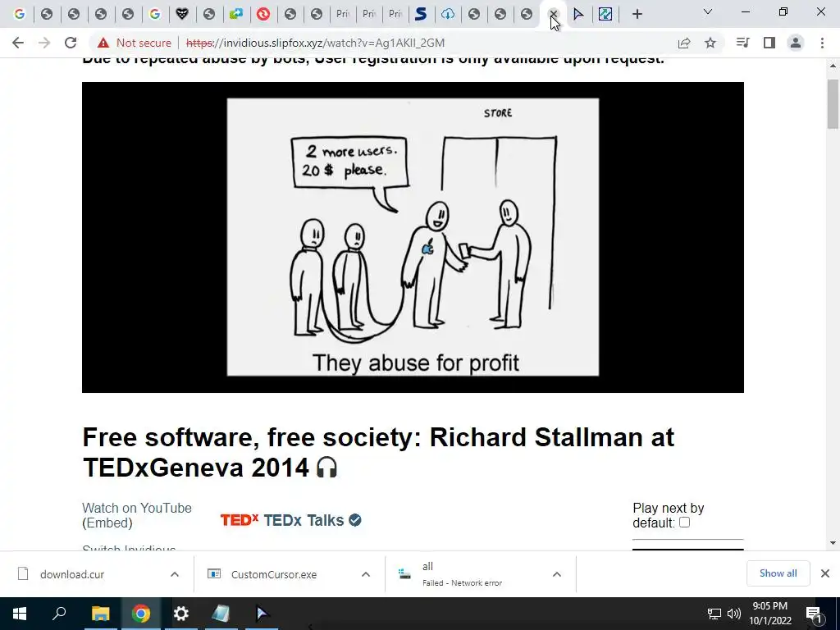Switch to the cloud download icon tab
The image size is (840, 630).
[448, 14]
